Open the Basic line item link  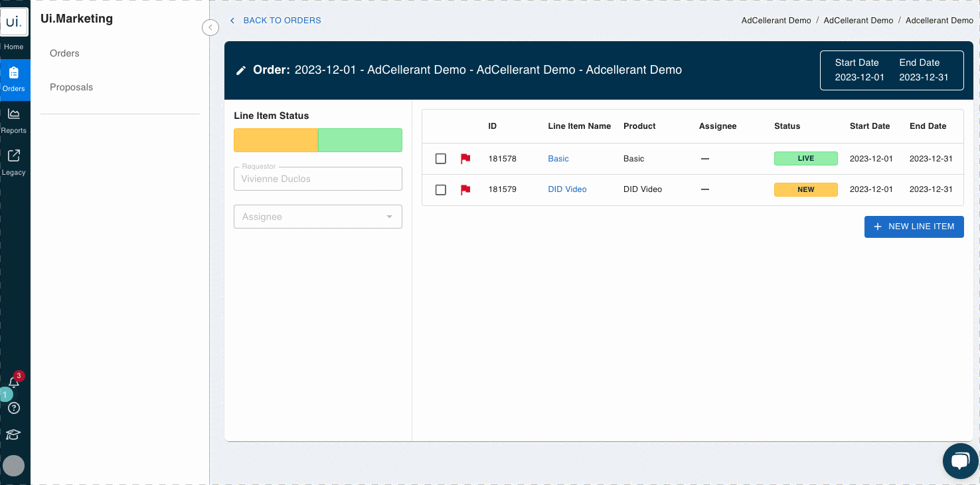coord(558,159)
